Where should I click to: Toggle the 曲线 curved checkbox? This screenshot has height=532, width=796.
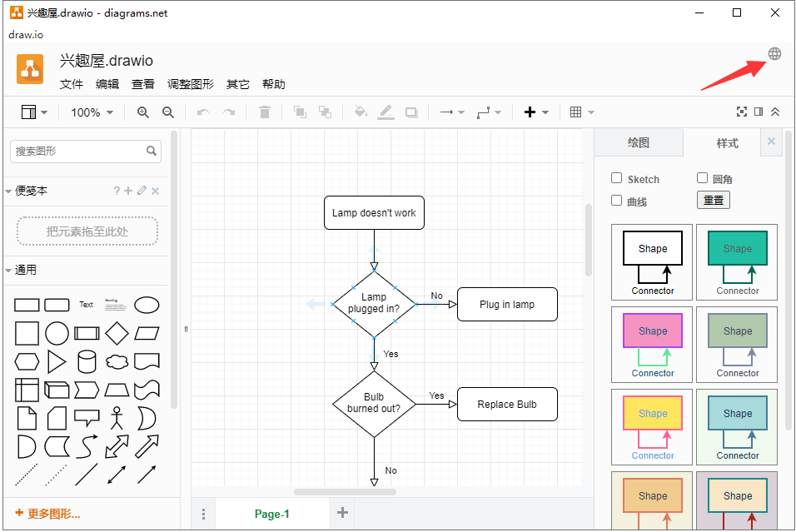pyautogui.click(x=617, y=201)
